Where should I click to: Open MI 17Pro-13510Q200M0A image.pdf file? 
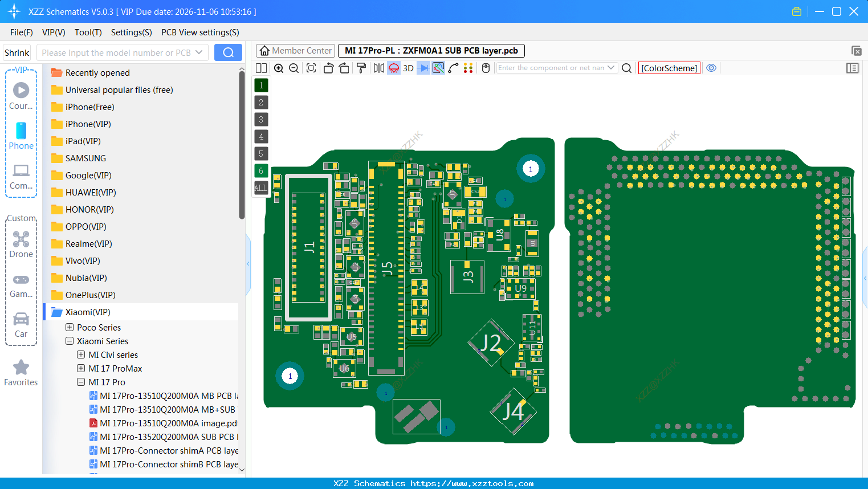tap(164, 423)
